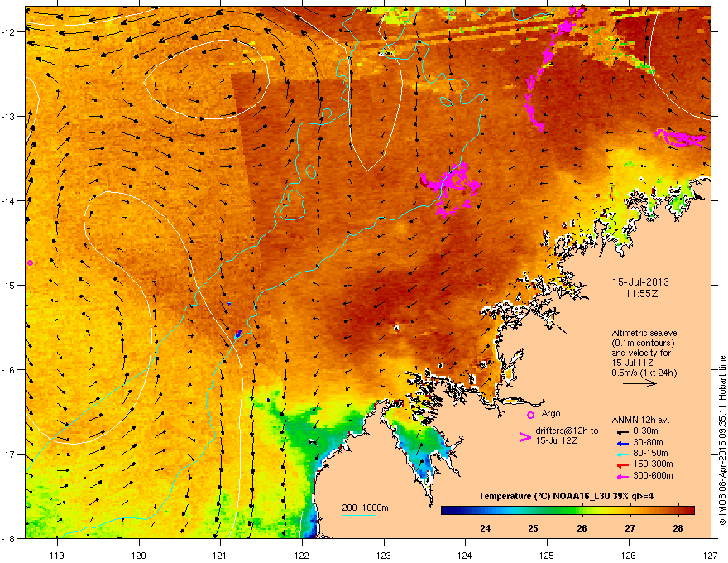Click the drifters@12h to label
Screen dimensions: 728x563
pos(567,431)
